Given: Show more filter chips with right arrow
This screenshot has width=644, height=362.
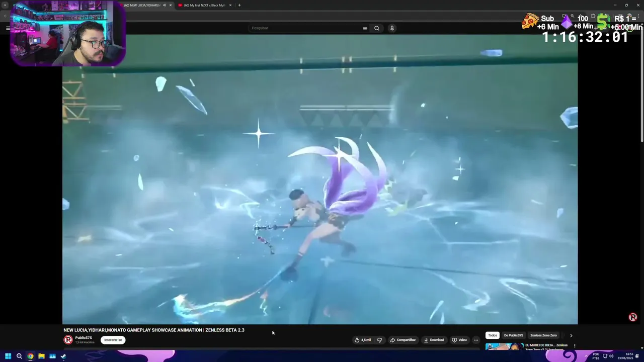Looking at the screenshot, I should tap(571, 335).
